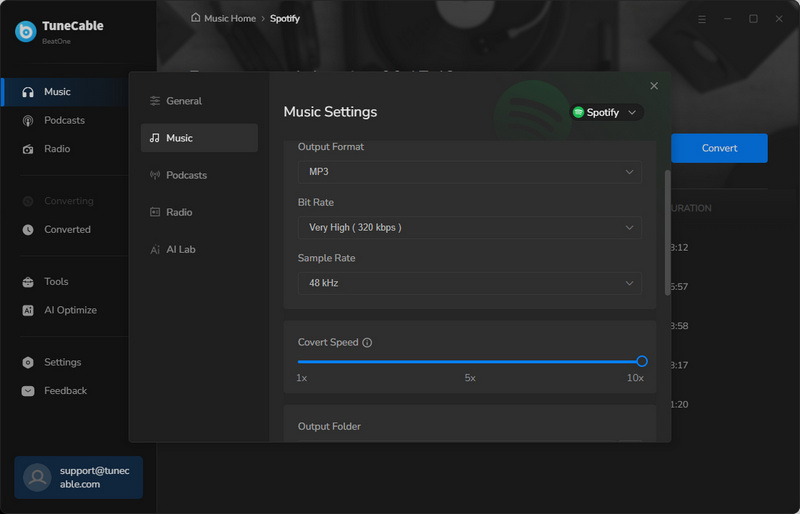Click the sliders icon beside General

coord(155,101)
